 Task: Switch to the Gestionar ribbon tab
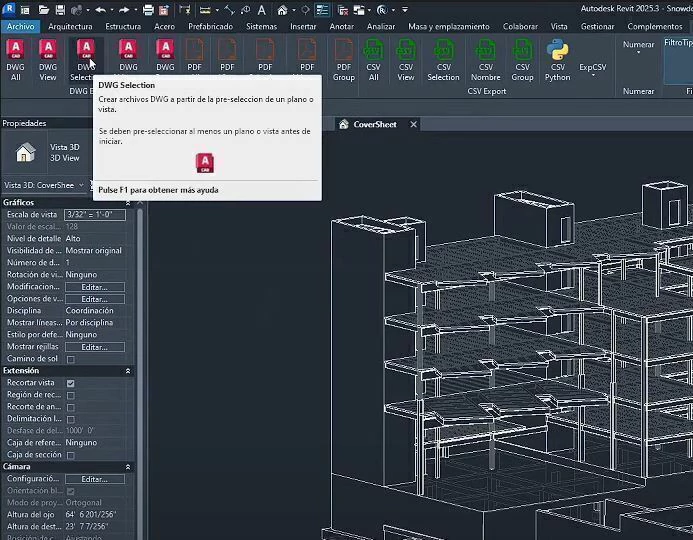pos(597,27)
